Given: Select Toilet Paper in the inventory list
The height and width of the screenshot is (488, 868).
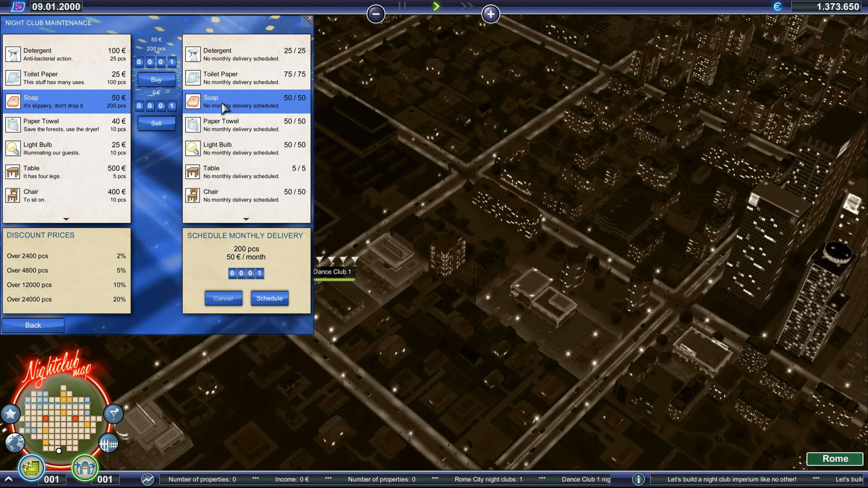Looking at the screenshot, I should 246,78.
